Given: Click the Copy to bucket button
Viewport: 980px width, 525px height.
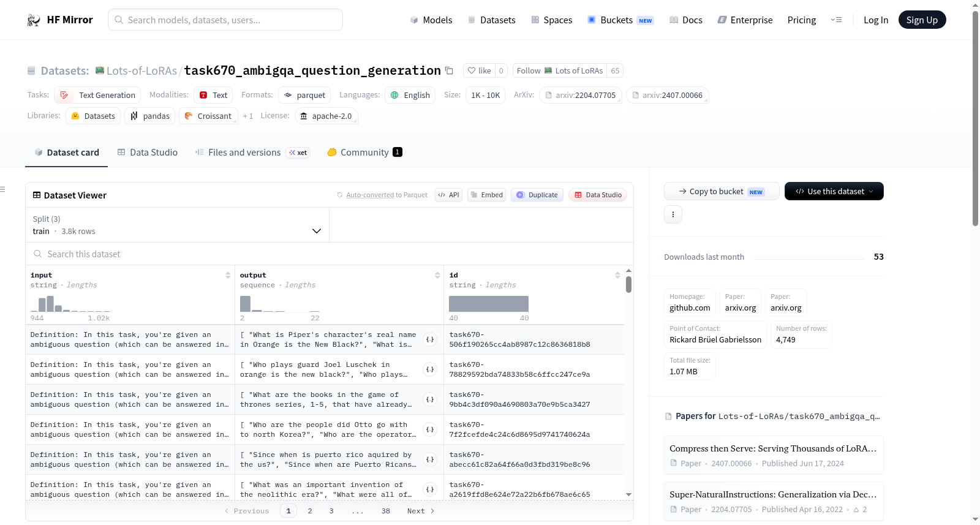Looking at the screenshot, I should (x=722, y=191).
